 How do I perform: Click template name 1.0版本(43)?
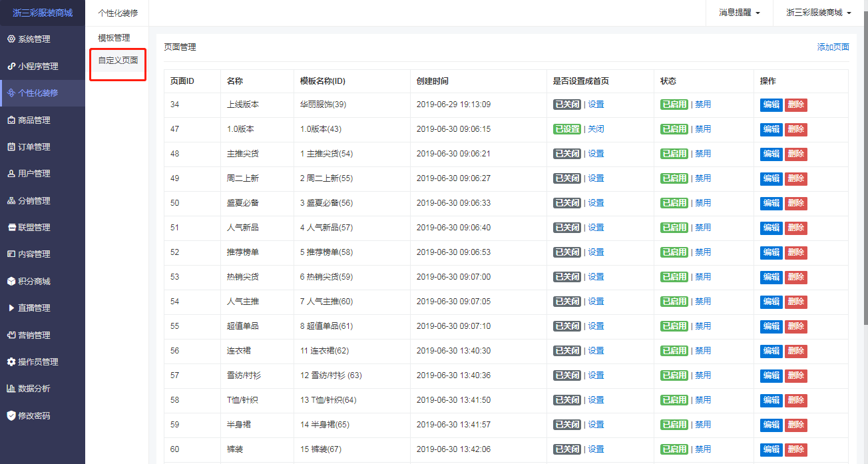(321, 129)
